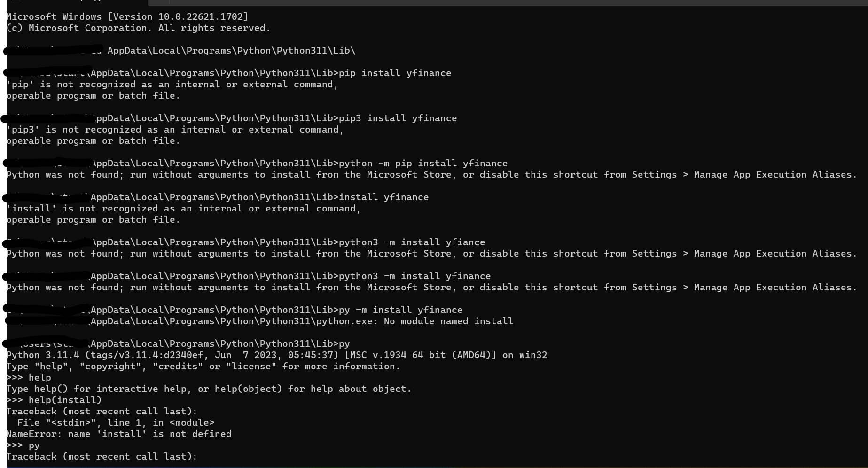Click the 'Type "help", "copyright"' information line

coord(203,367)
